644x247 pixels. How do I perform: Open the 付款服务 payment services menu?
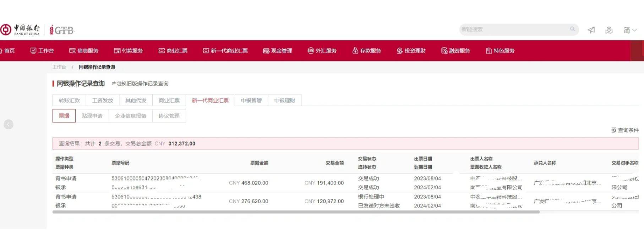point(128,51)
